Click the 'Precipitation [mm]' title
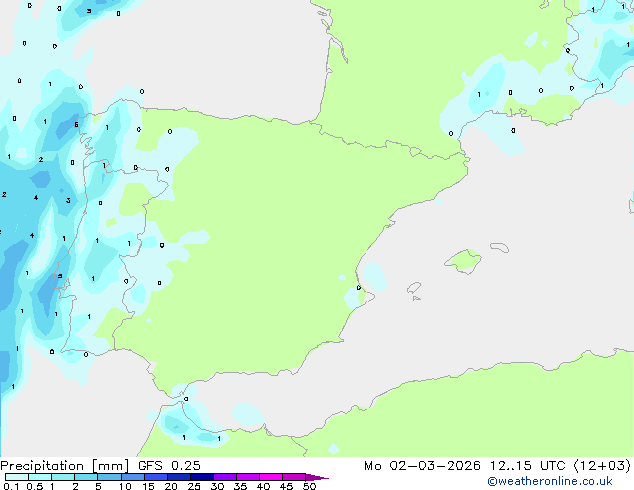634x490 pixels. (x=65, y=466)
